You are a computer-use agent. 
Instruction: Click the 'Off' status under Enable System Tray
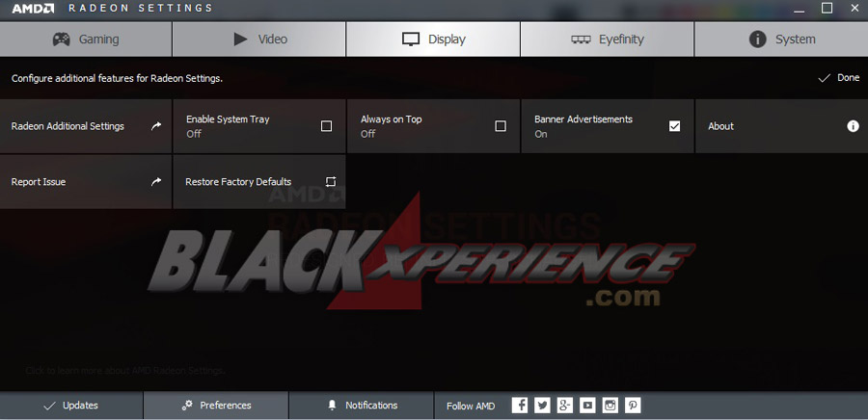(194, 134)
